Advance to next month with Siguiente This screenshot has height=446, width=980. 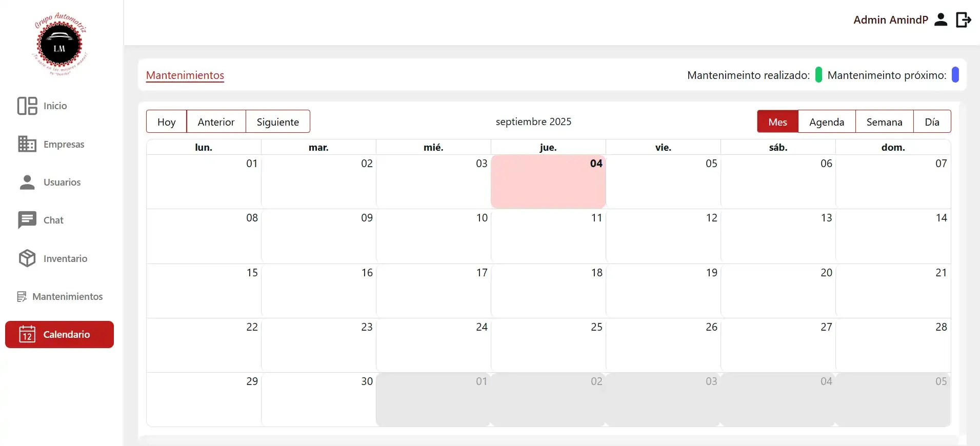point(277,122)
